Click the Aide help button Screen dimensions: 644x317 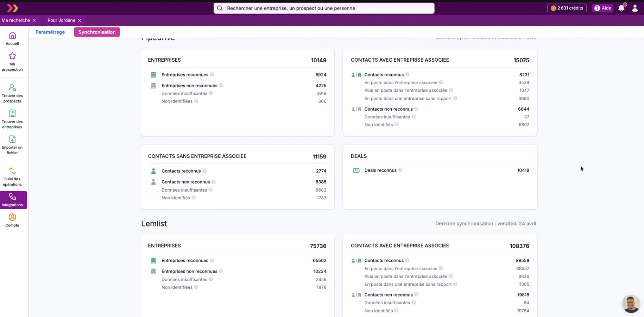pos(602,8)
